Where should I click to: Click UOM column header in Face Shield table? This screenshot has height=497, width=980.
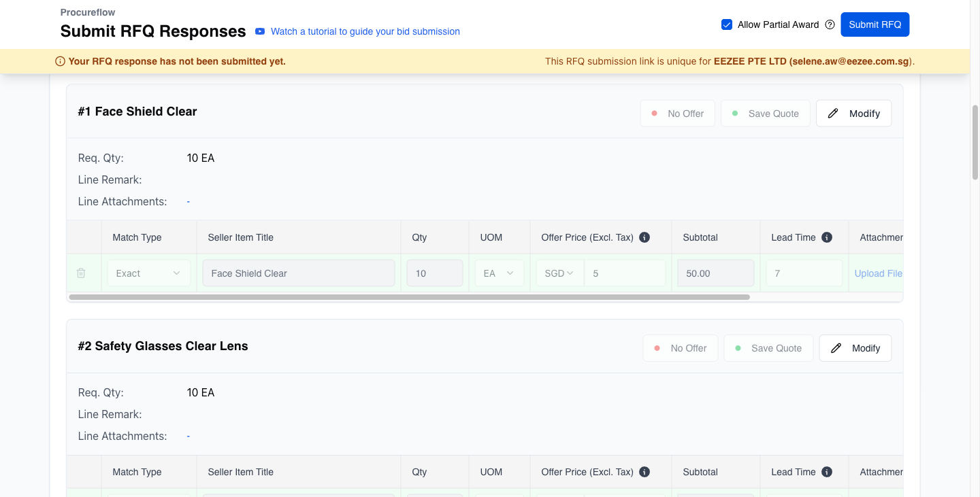tap(491, 237)
